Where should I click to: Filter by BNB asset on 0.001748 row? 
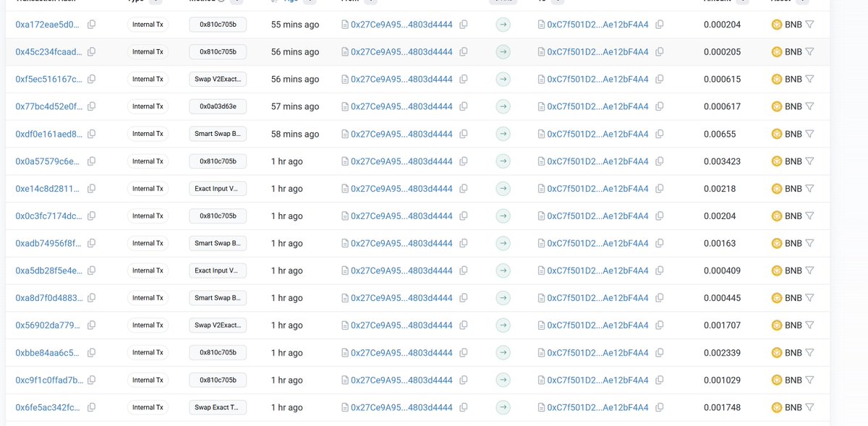click(809, 407)
